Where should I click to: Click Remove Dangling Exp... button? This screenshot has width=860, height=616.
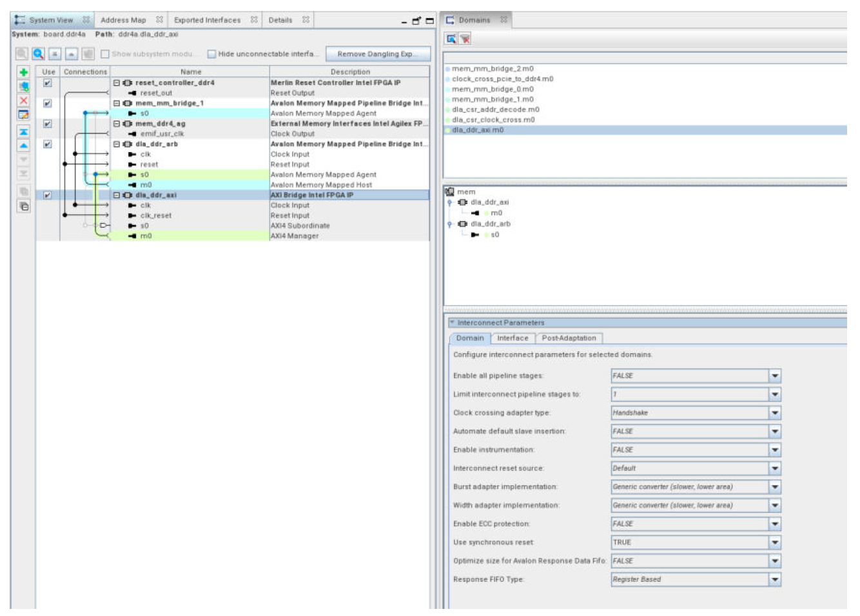pyautogui.click(x=377, y=54)
